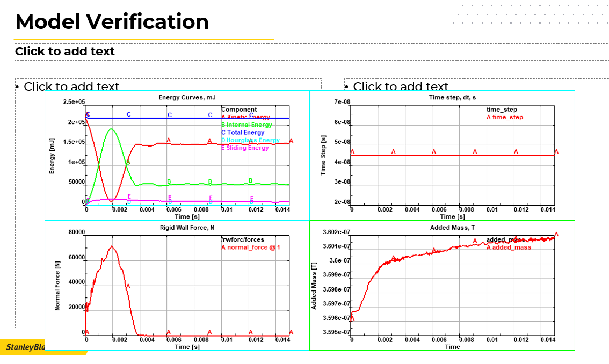Click the 'C Total Energy' legend entry

[x=243, y=133]
